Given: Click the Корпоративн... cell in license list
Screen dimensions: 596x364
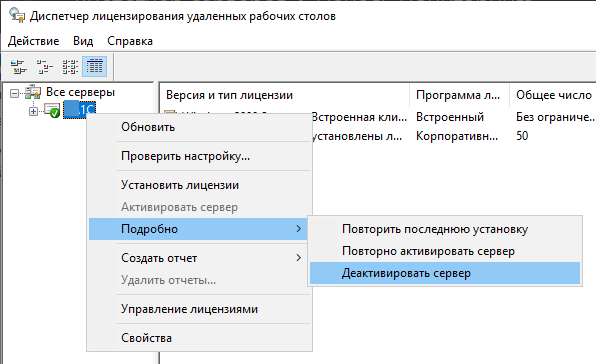Looking at the screenshot, I should point(457,136).
